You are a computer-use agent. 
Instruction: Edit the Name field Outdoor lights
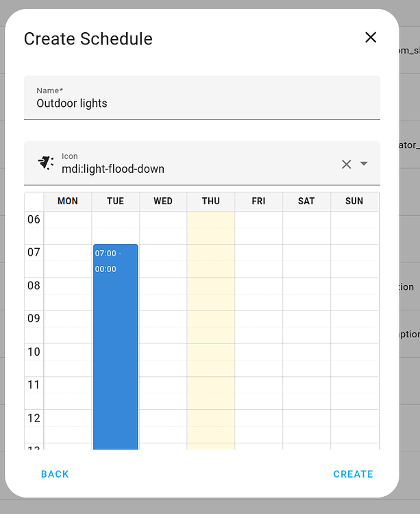[x=202, y=98]
